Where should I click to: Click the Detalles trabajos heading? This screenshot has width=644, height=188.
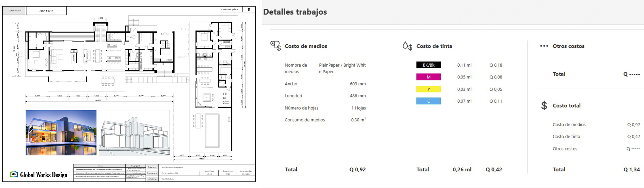coord(295,12)
